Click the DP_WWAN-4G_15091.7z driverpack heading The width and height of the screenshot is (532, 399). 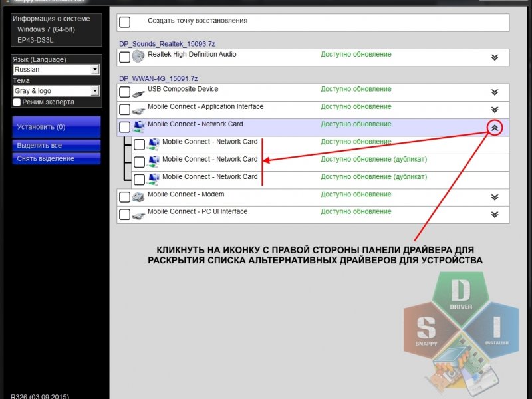pyautogui.click(x=158, y=78)
